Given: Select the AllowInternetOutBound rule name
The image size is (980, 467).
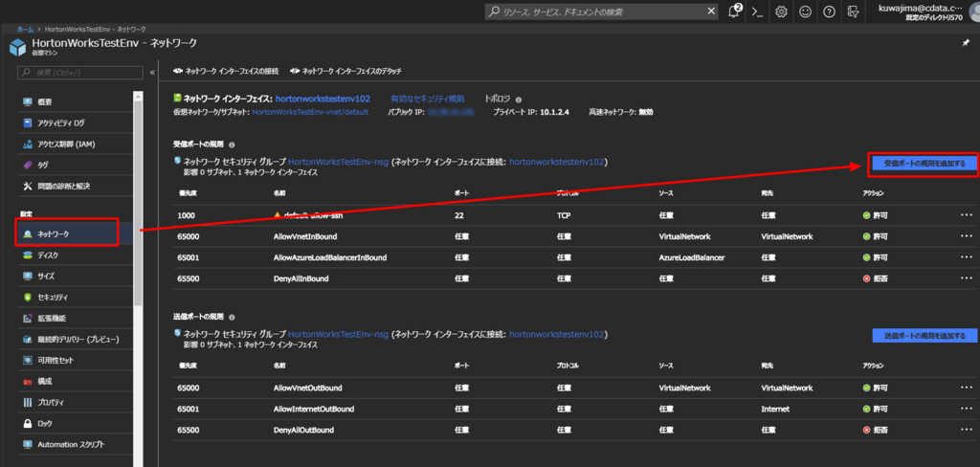Looking at the screenshot, I should [x=314, y=409].
